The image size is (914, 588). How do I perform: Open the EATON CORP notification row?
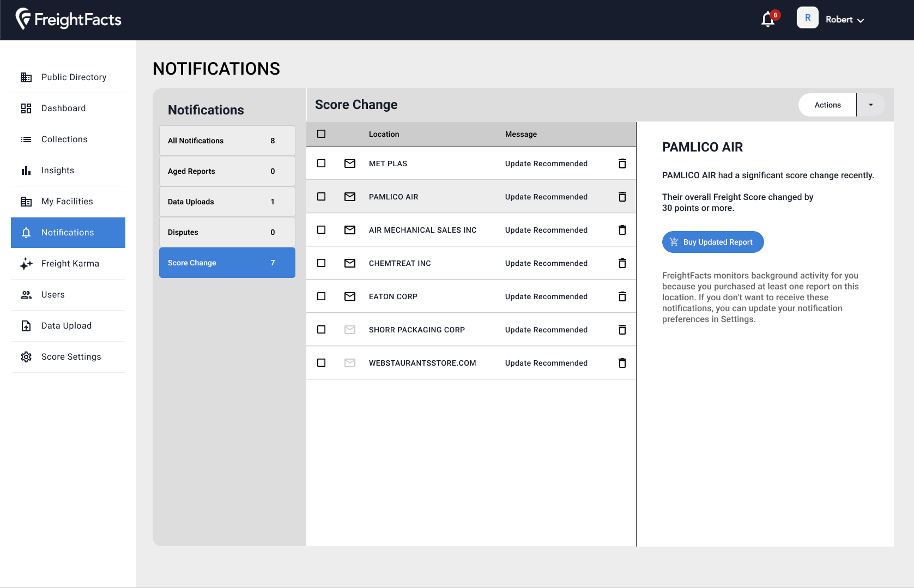pyautogui.click(x=393, y=296)
